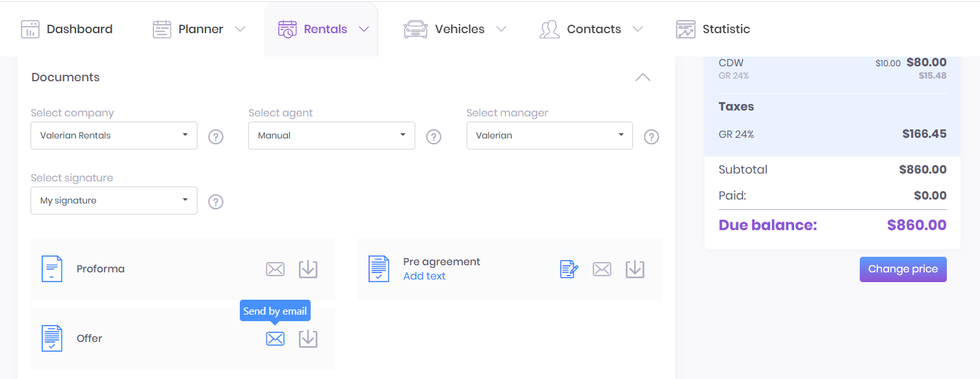Send the Offer by email
Image resolution: width=980 pixels, height=379 pixels.
276,339
